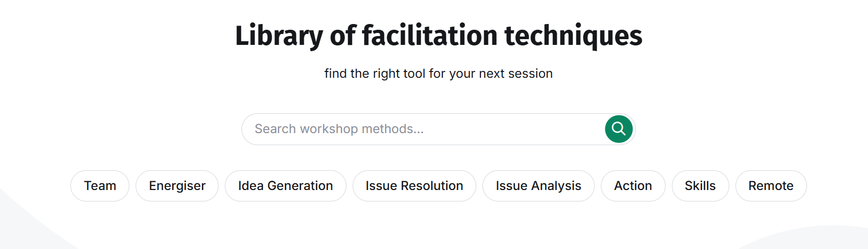Filter the library by Skills
868x249 pixels.
click(700, 186)
